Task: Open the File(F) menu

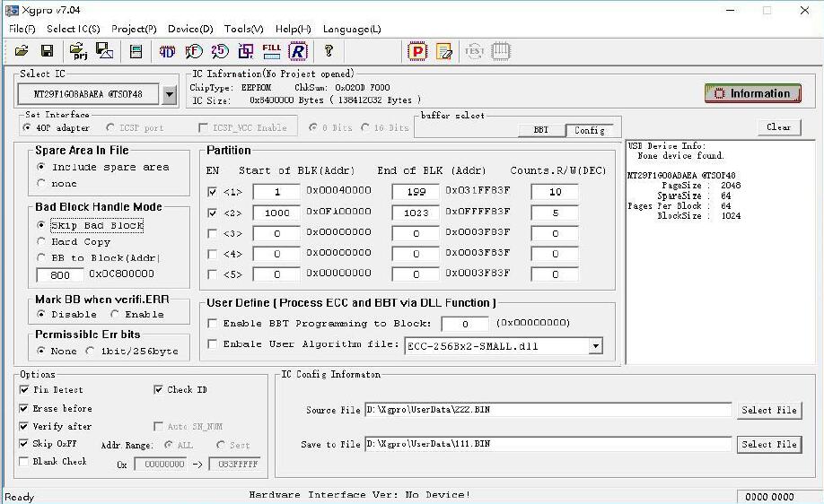Action: coord(22,29)
